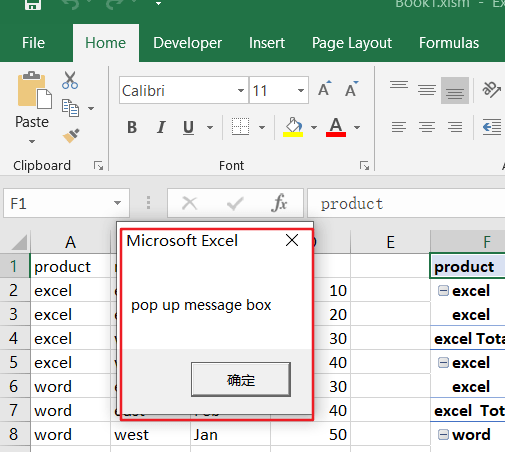Open the Paste options arrow
This screenshot has height=452, width=505.
tap(32, 142)
